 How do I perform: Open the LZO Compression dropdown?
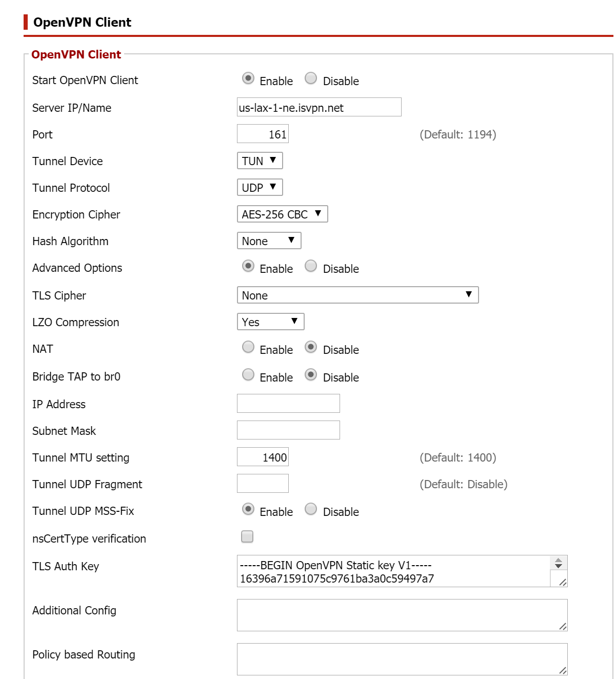270,322
